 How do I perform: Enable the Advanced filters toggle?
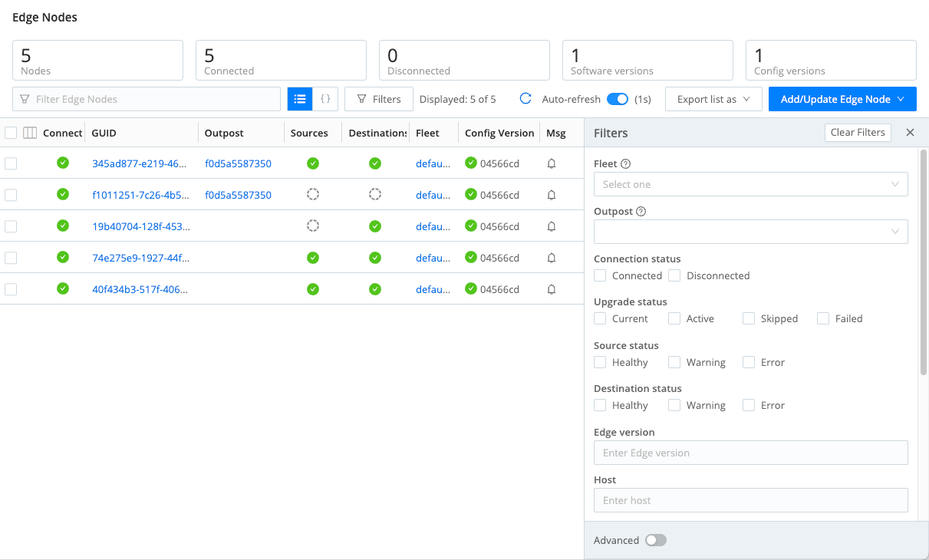point(656,540)
